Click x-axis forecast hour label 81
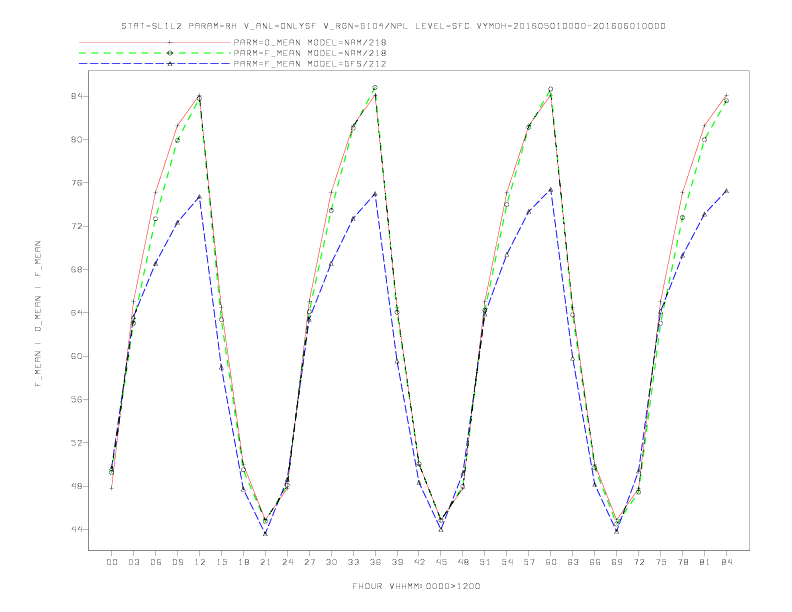The image size is (792, 612). [705, 562]
